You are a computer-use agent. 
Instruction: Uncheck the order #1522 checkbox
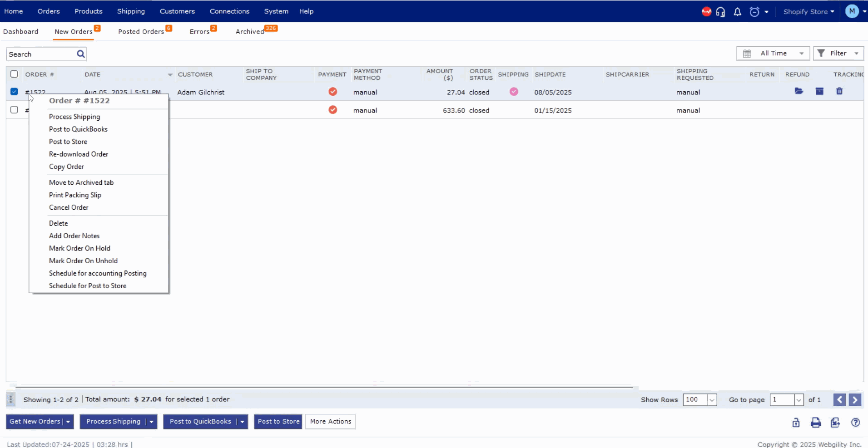point(14,92)
